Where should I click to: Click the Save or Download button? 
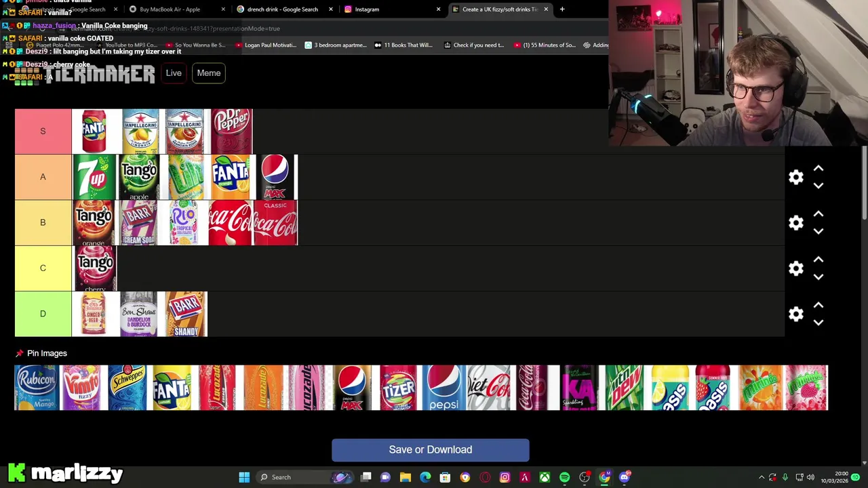pos(431,450)
